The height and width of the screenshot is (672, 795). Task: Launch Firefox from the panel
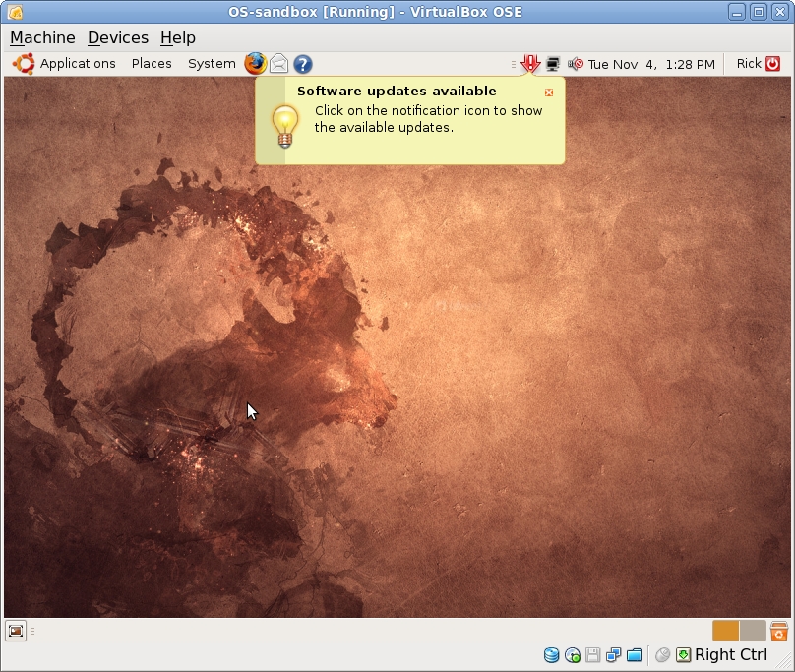[x=255, y=64]
